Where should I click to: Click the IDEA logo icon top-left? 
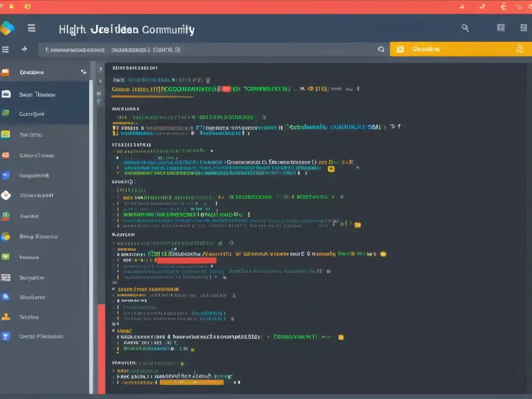click(x=7, y=28)
